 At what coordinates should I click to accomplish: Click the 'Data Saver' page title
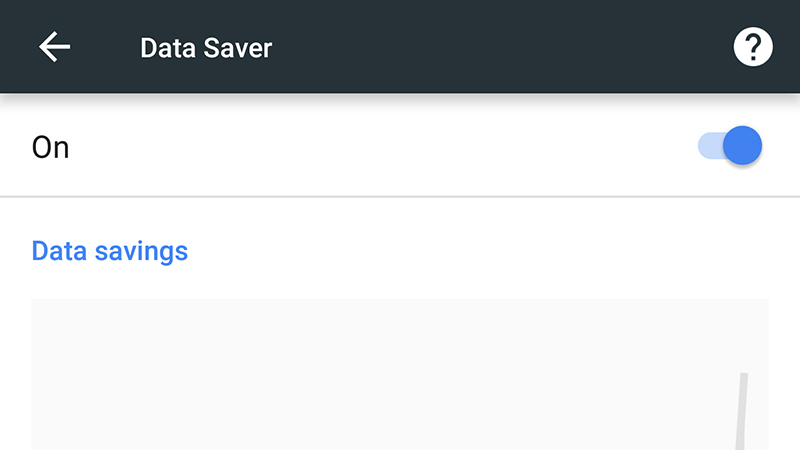coord(206,48)
